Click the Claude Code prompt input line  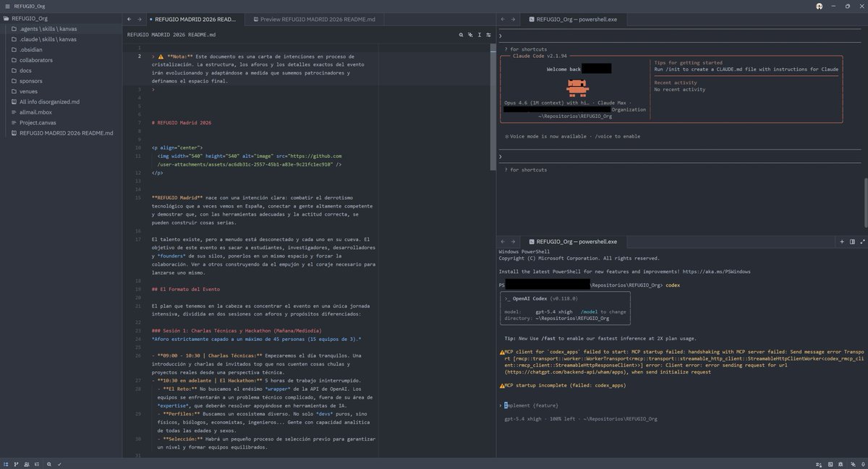[x=680, y=156]
